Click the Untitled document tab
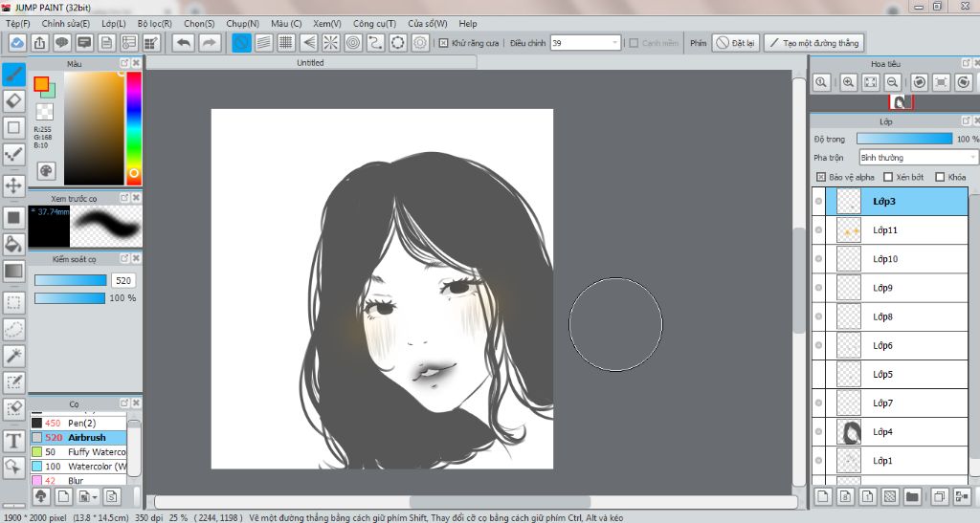 (311, 62)
